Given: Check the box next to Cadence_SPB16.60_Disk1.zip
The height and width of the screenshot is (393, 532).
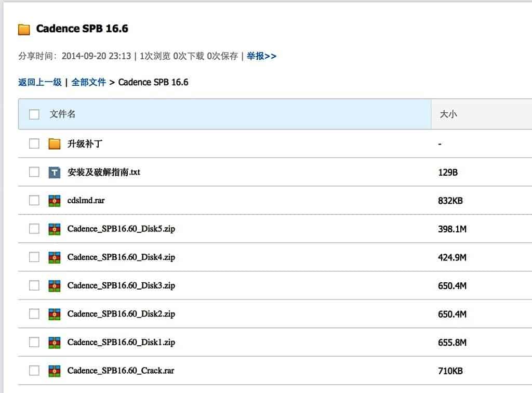Looking at the screenshot, I should tap(34, 343).
